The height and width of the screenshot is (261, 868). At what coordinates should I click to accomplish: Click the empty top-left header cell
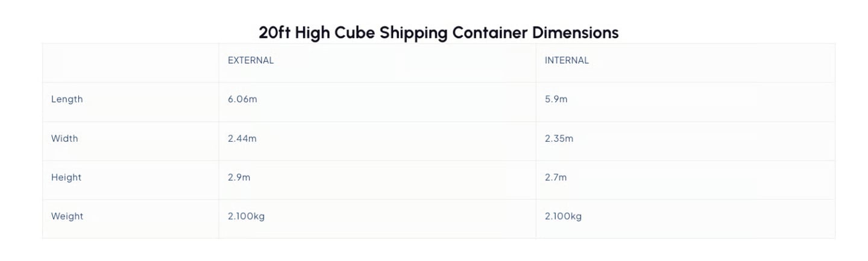pyautogui.click(x=130, y=63)
